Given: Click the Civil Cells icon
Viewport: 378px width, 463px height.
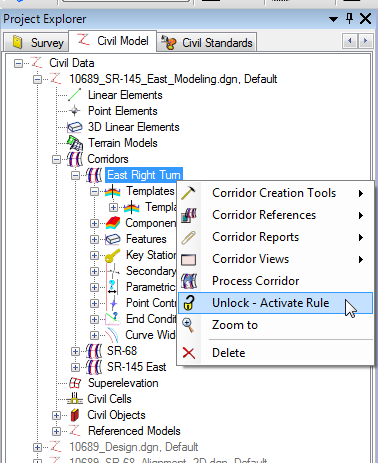Looking at the screenshot, I should pyautogui.click(x=75, y=399).
